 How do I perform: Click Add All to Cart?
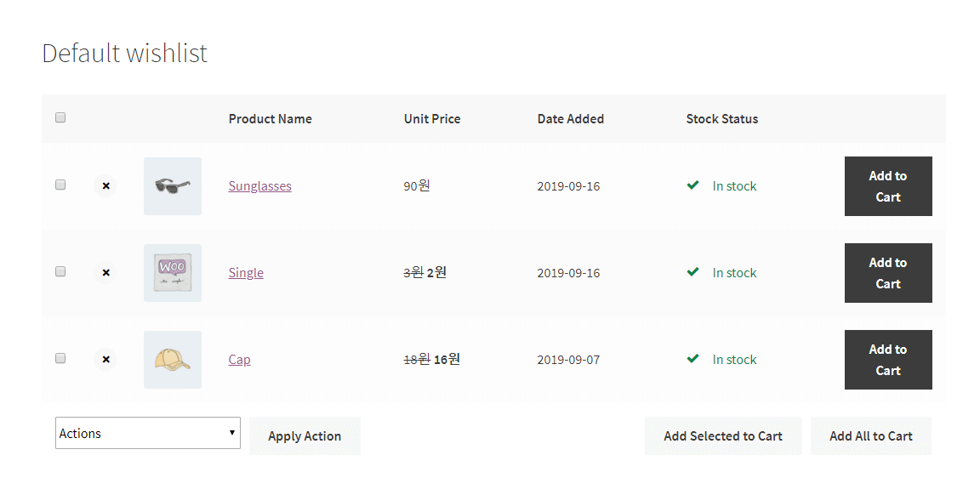(x=870, y=436)
